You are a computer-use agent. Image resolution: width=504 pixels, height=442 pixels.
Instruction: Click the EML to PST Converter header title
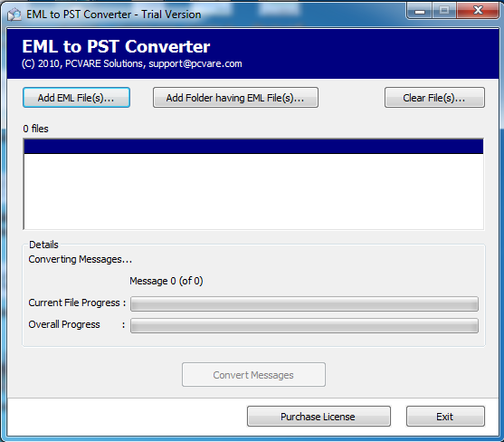(116, 46)
